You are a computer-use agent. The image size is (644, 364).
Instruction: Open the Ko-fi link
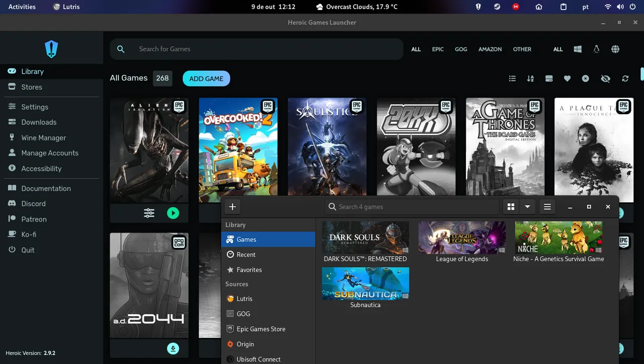pos(51,235)
